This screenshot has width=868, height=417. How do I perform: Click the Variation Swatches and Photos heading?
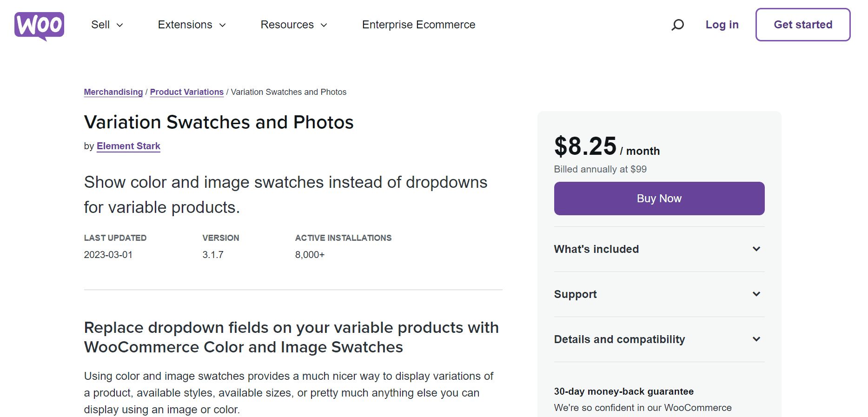click(x=219, y=122)
